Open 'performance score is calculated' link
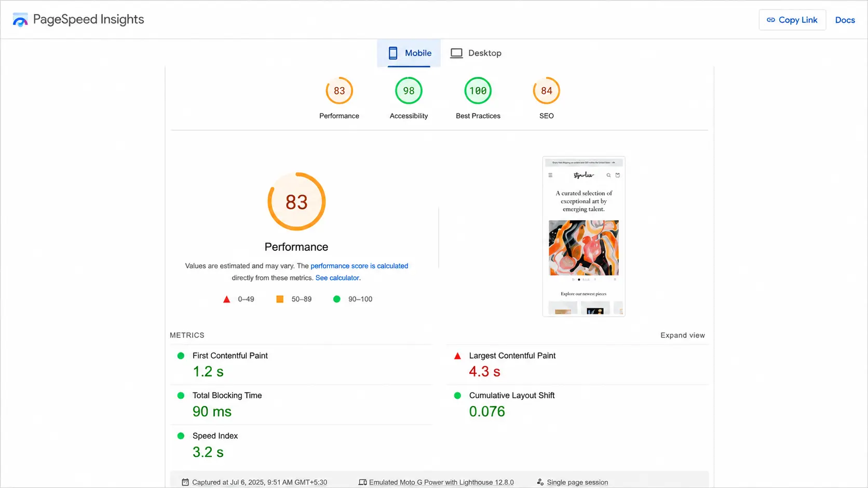This screenshot has height=488, width=868. tap(359, 266)
